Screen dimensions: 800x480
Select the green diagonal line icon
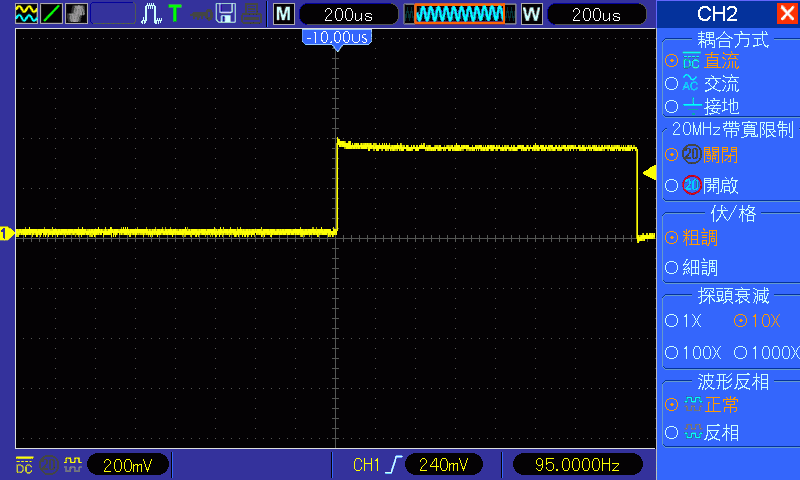[52, 14]
